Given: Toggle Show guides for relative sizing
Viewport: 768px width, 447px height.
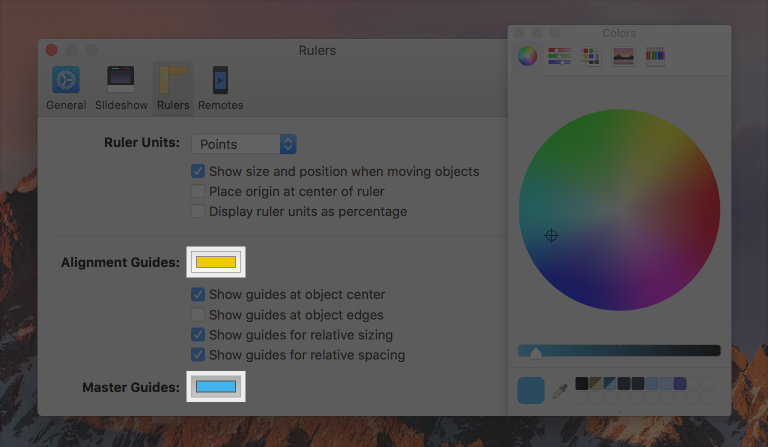Looking at the screenshot, I should (198, 335).
